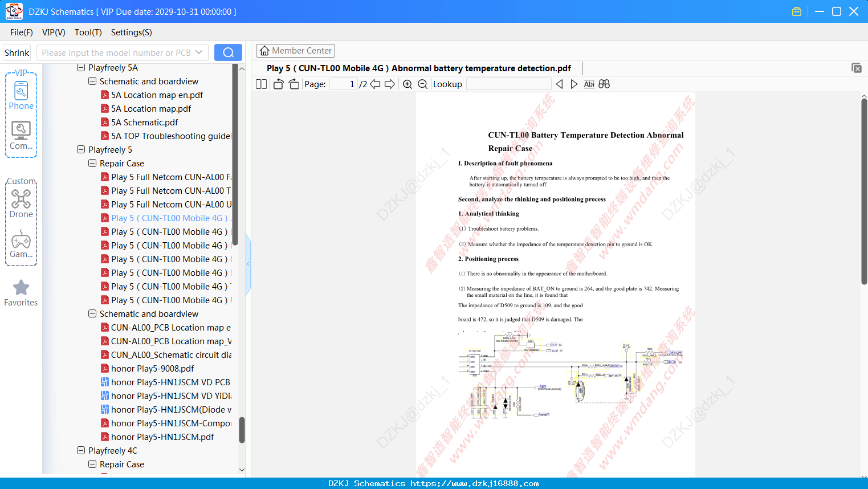Switch to two-page view layout

tap(262, 84)
